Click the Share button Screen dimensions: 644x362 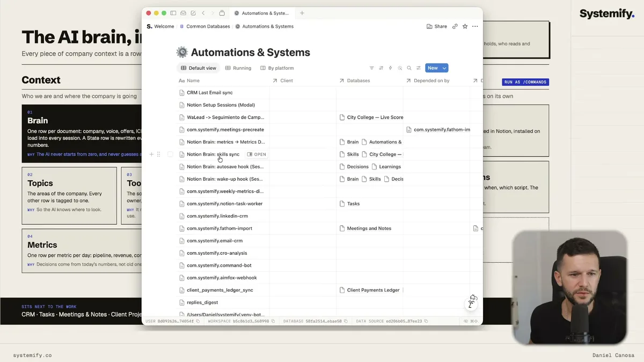pyautogui.click(x=437, y=26)
